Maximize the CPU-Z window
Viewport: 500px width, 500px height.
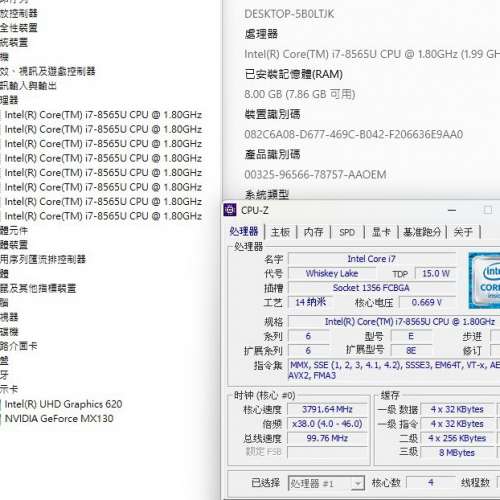point(488,210)
